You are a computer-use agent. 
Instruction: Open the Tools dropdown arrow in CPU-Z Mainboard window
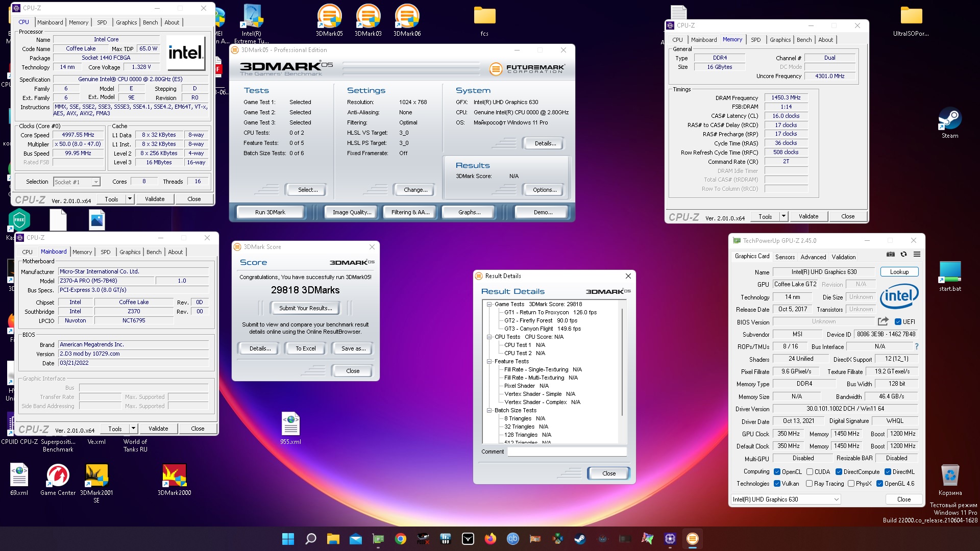coord(133,429)
